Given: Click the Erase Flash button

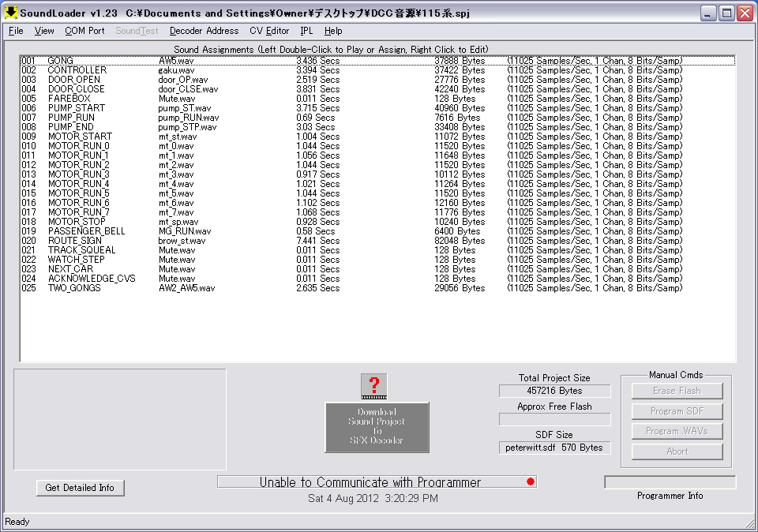Looking at the screenshot, I should [677, 391].
